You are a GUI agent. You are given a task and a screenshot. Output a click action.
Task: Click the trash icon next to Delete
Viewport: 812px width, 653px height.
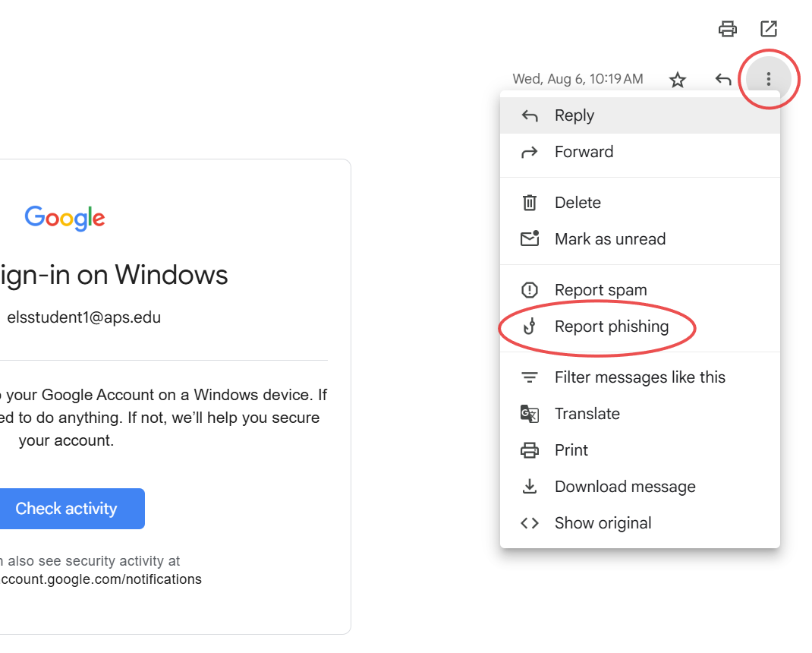tap(529, 203)
